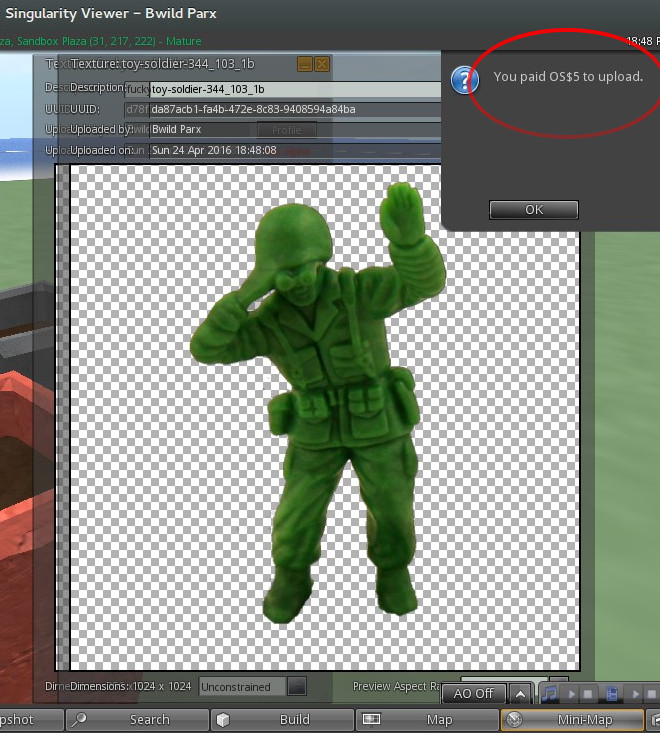
Task: Click 'You paid OS$5 to upload.' message
Action: pos(568,77)
